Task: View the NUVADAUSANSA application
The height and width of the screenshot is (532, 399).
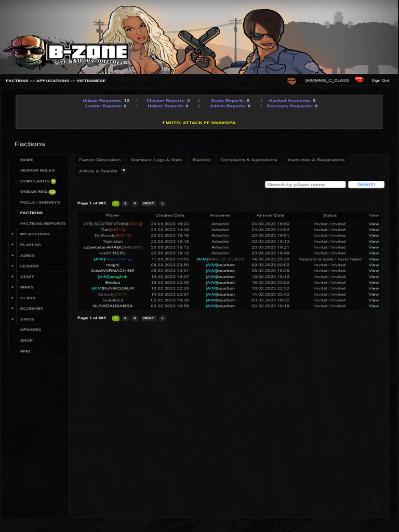Action: pos(374,306)
